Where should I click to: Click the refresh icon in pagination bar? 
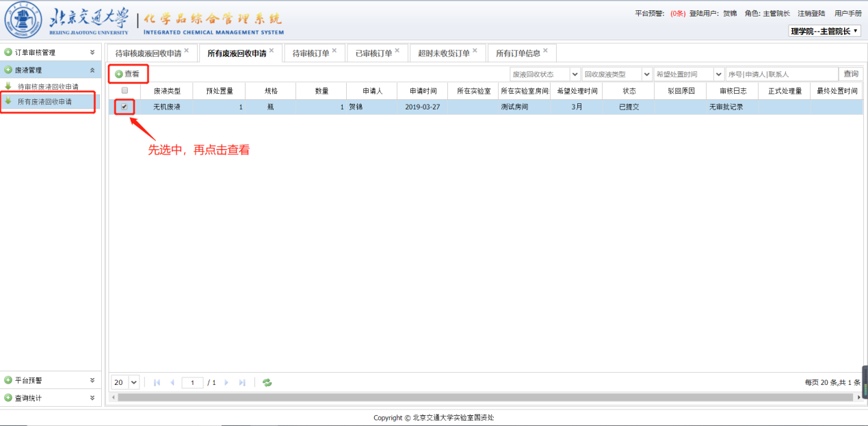pos(267,383)
